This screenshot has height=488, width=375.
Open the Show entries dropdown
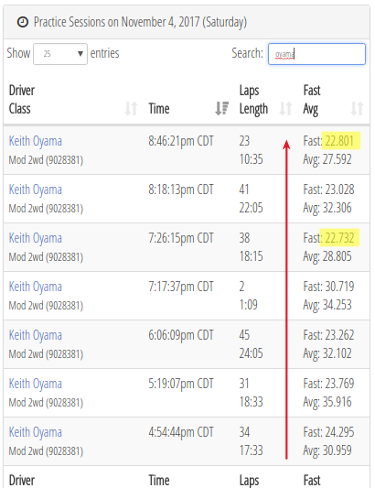(x=60, y=54)
